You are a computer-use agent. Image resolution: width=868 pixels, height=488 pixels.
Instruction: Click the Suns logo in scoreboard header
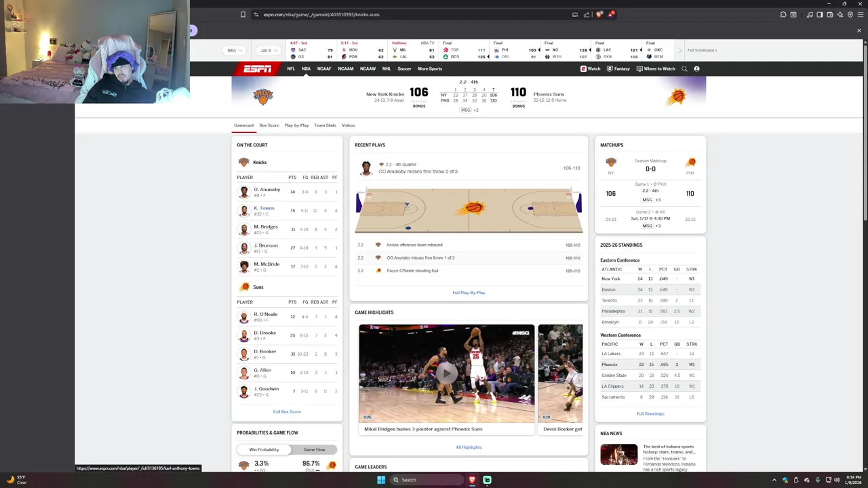coord(676,97)
